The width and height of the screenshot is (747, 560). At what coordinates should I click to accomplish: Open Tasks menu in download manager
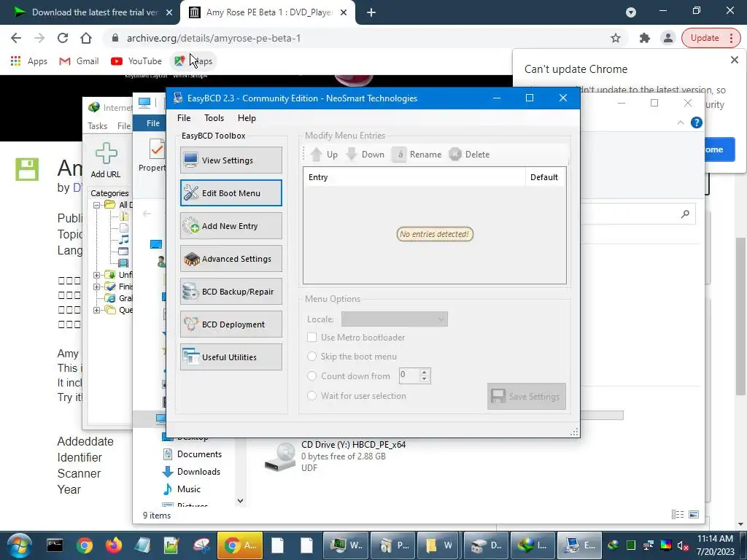point(97,125)
